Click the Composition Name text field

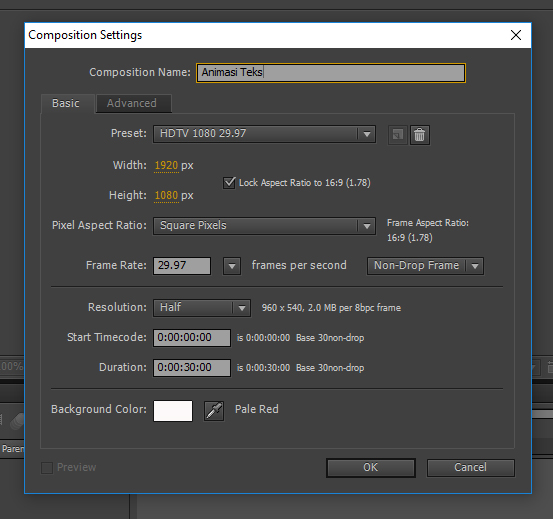tap(331, 73)
